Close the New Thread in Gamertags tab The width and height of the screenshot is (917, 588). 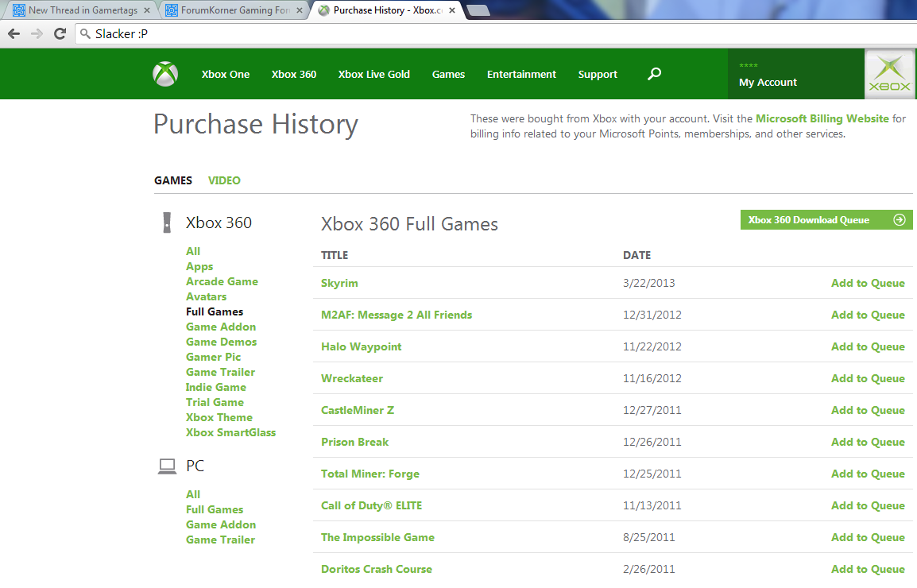[147, 10]
